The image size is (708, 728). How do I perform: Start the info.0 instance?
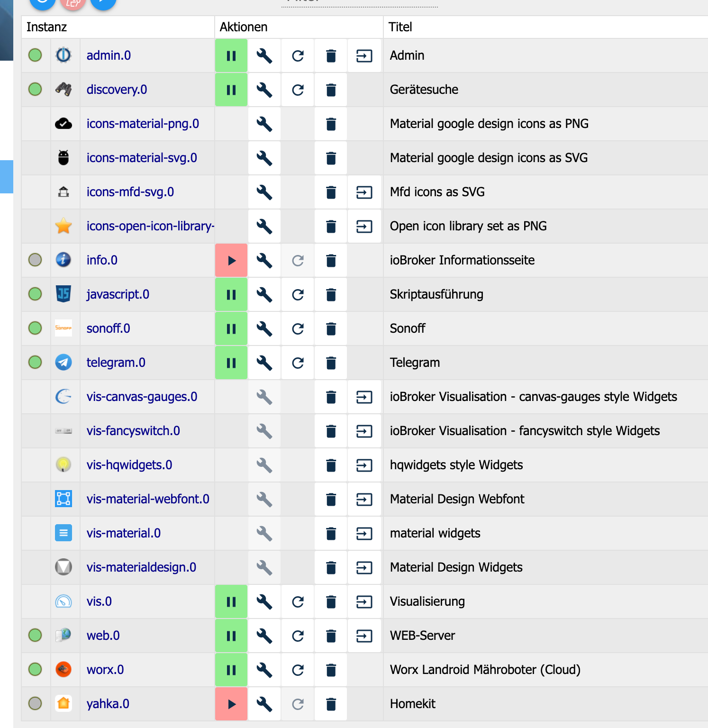pyautogui.click(x=231, y=261)
